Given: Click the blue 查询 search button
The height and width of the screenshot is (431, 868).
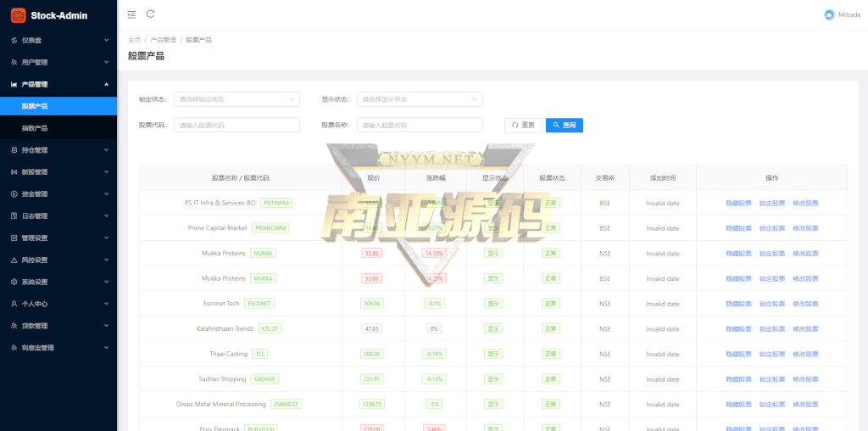Looking at the screenshot, I should tap(564, 125).
